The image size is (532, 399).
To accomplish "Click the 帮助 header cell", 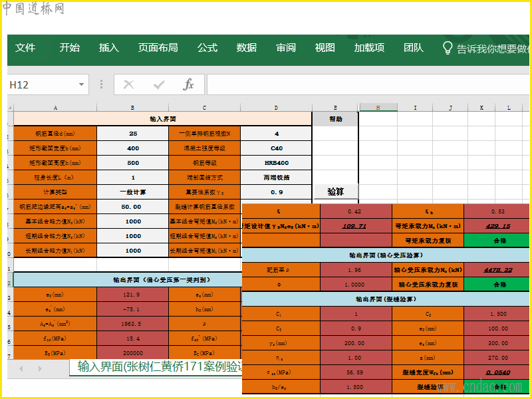I will coord(335,119).
